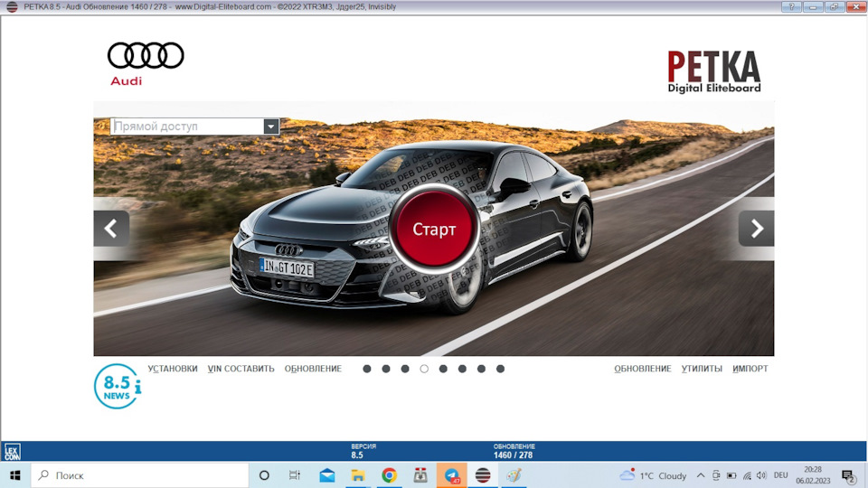Click the ВЕРСИЯ 8.5 status entry
This screenshot has height=488, width=868.
pos(363,451)
